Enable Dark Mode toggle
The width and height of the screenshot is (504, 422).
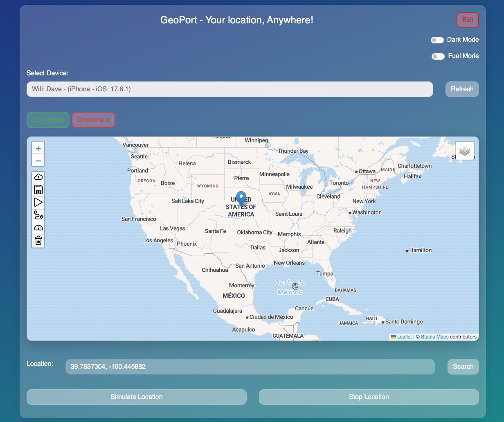tap(437, 40)
